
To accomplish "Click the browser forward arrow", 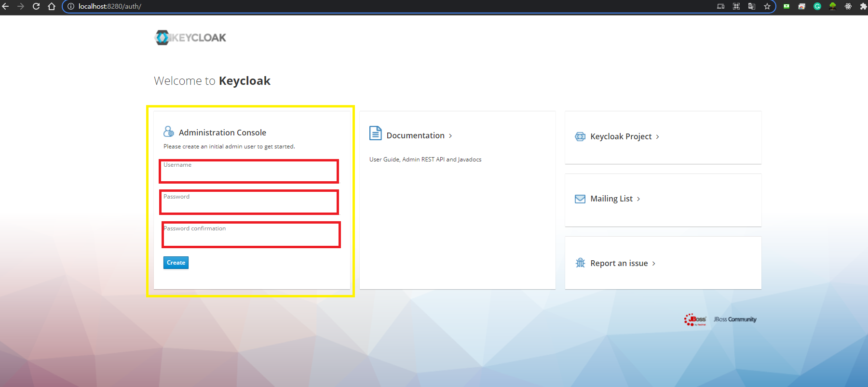I will 21,6.
